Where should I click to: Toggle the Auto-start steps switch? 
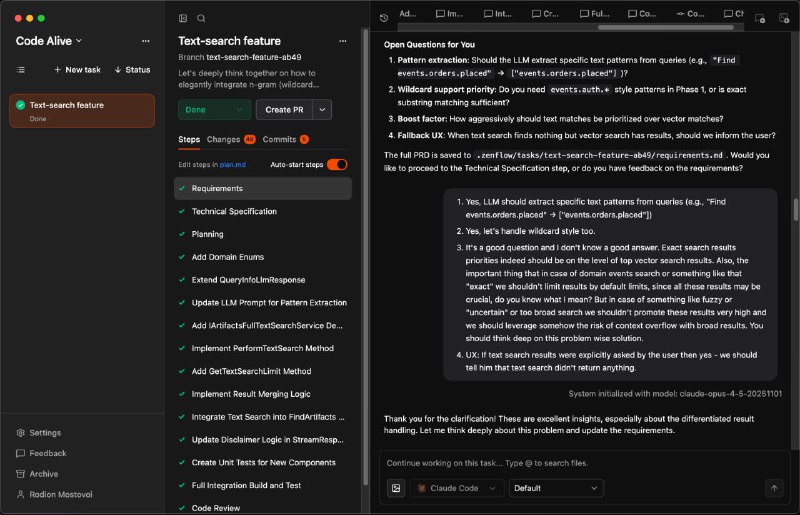[x=337, y=164]
